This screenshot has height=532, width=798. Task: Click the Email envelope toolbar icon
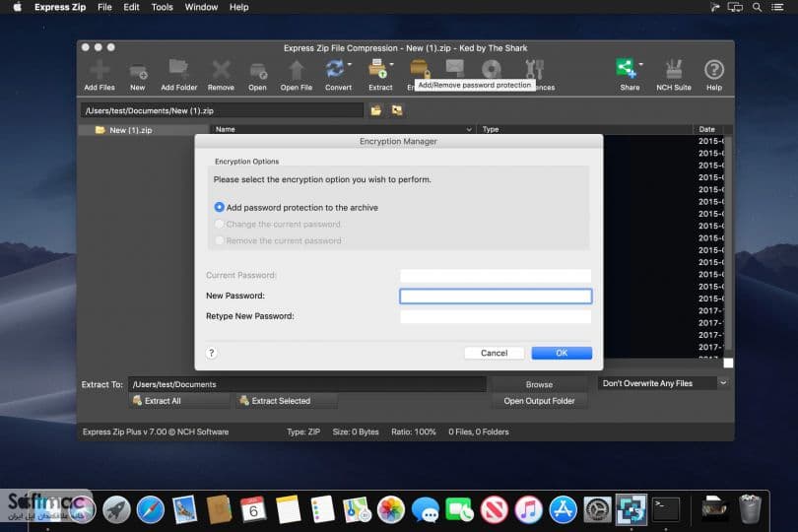pos(454,68)
